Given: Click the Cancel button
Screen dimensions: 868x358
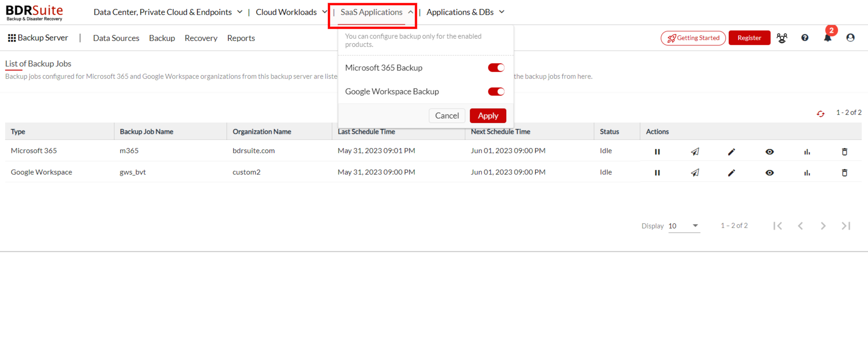Looking at the screenshot, I should tap(447, 116).
